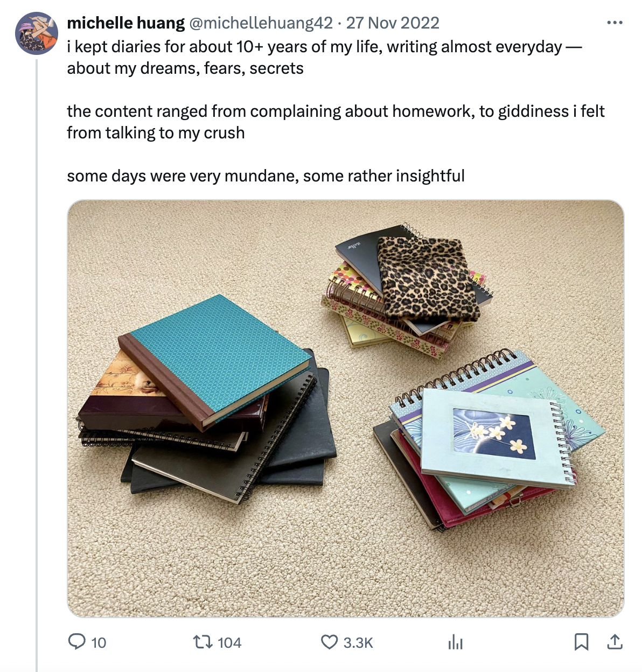This screenshot has height=672, width=642.
Task: Open the view analytics bar chart icon
Action: pyautogui.click(x=455, y=642)
